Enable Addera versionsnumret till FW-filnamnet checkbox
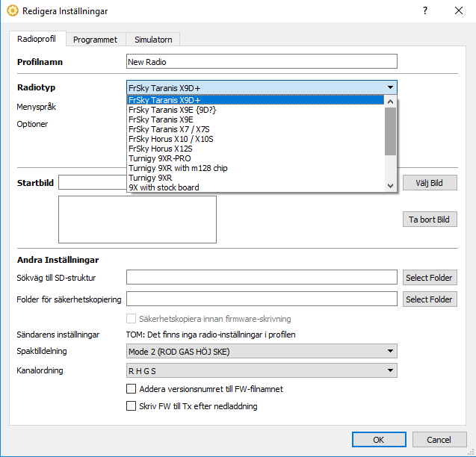Screen dimensions: 476x457 pyautogui.click(x=132, y=389)
